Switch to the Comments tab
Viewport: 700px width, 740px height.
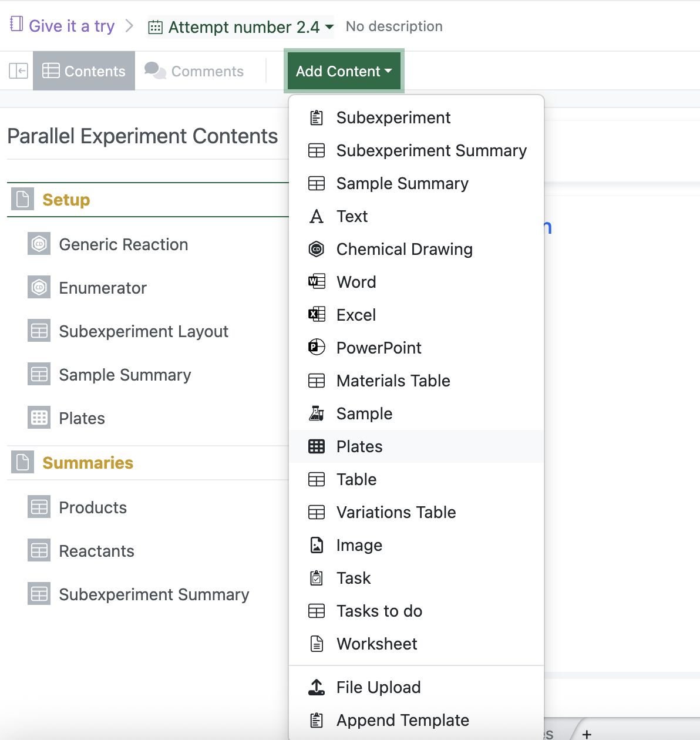pyautogui.click(x=194, y=71)
